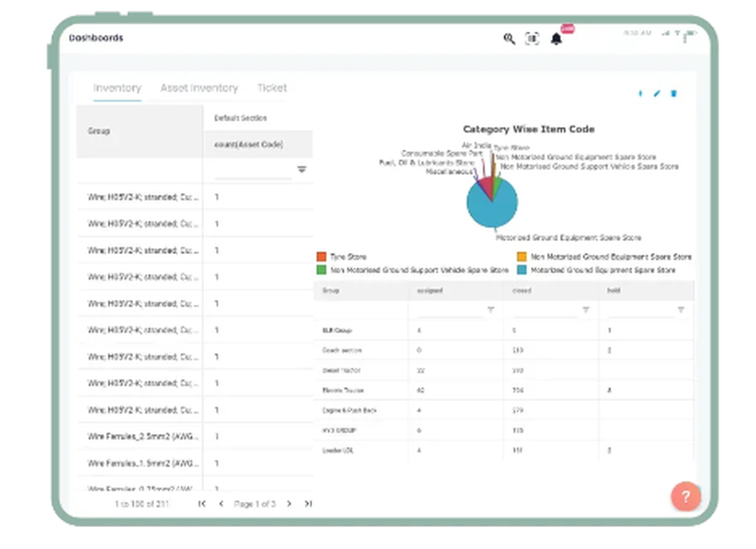The image size is (756, 549).
Task: Open filter for count(Asset Code) column
Action: 302,169
